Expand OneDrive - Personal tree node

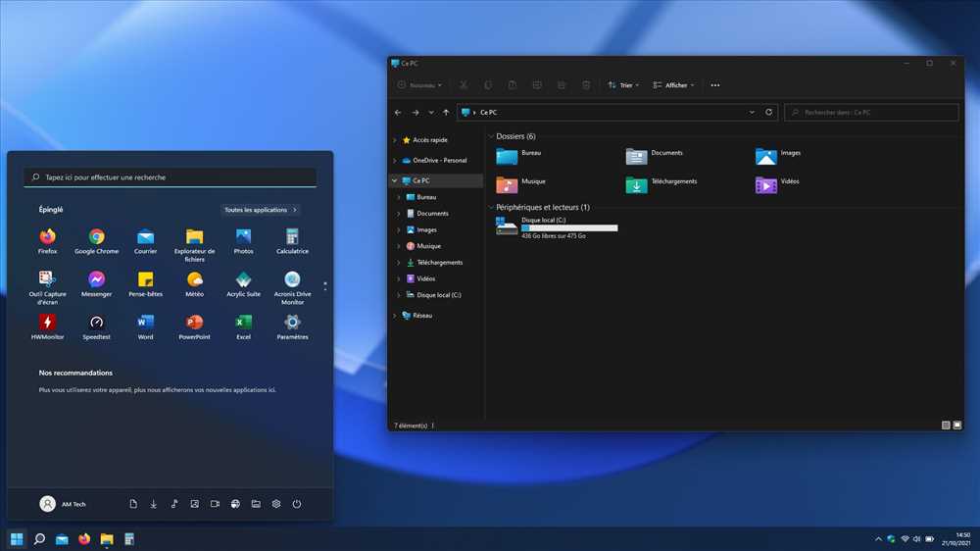tap(394, 160)
